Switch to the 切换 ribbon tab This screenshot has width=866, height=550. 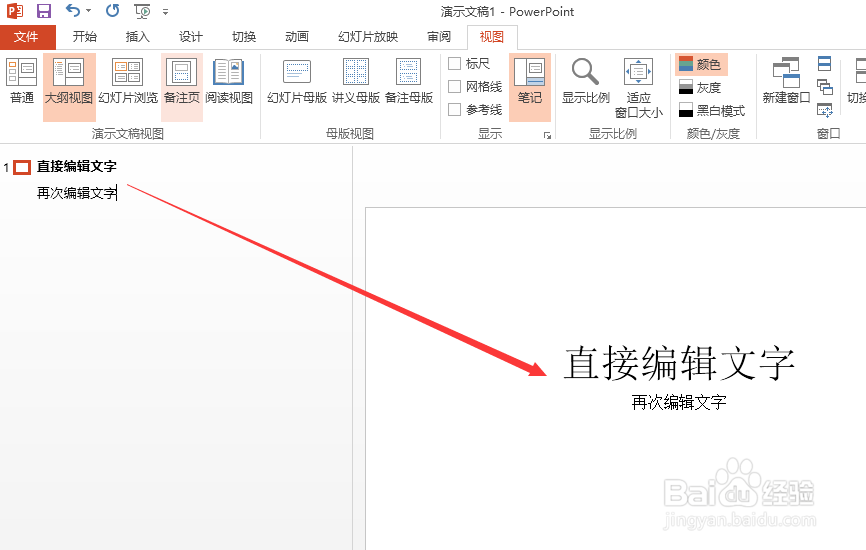click(244, 37)
